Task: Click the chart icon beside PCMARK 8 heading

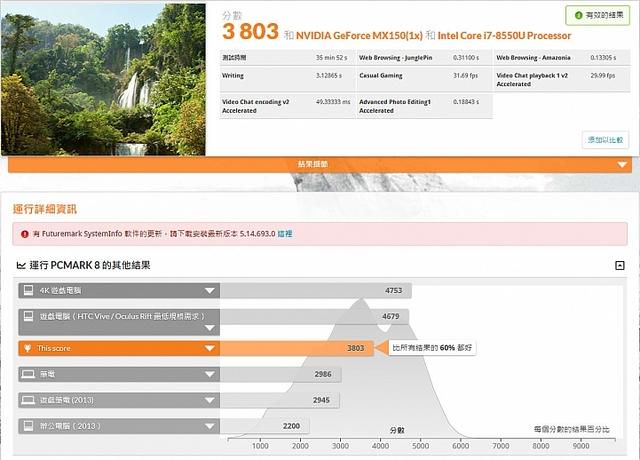Action: [21, 266]
